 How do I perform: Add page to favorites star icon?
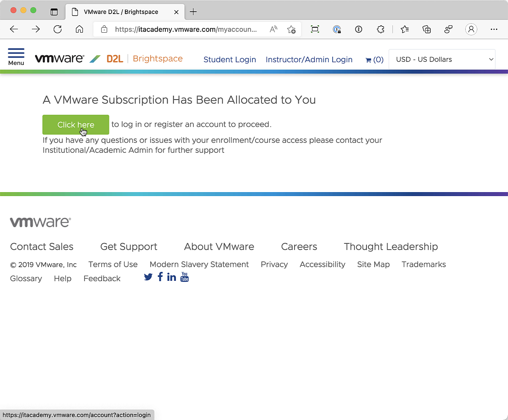pyautogui.click(x=291, y=29)
